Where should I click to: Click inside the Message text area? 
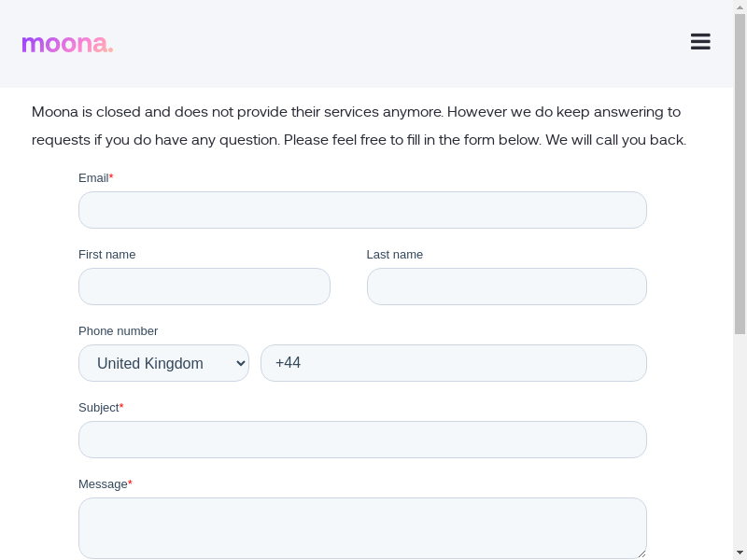tap(362, 527)
